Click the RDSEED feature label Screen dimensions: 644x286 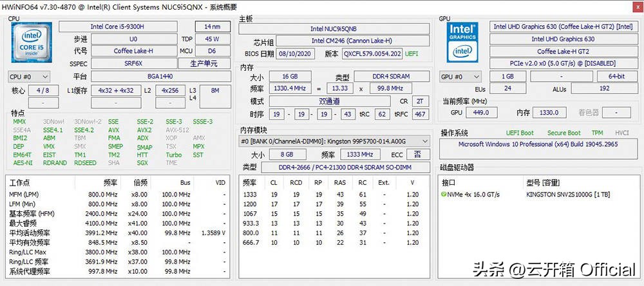(85, 163)
